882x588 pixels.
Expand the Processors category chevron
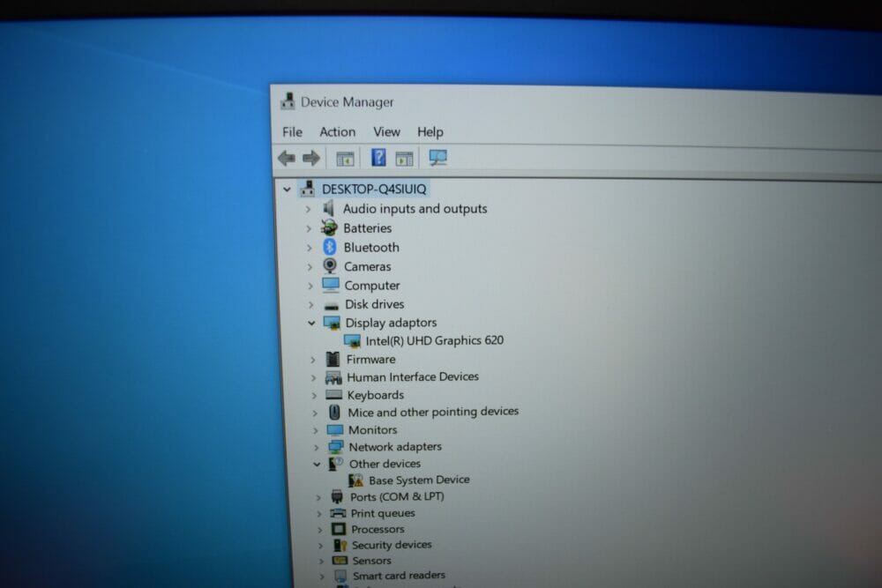tap(319, 530)
